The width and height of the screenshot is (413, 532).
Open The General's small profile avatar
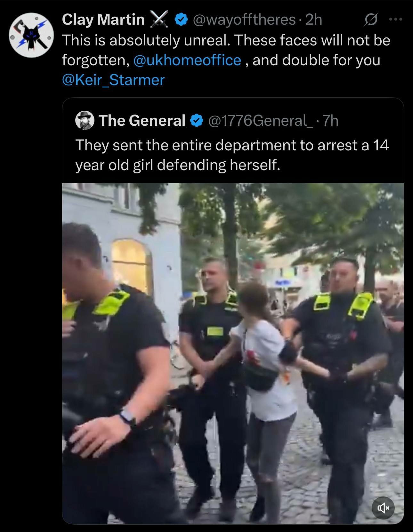coord(85,120)
